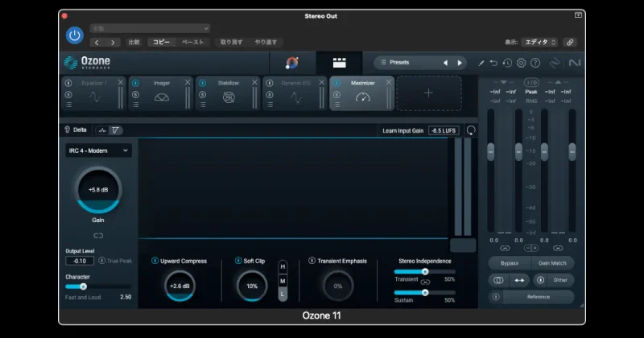
Task: Show the gain reduction trace view icon
Action: point(115,130)
